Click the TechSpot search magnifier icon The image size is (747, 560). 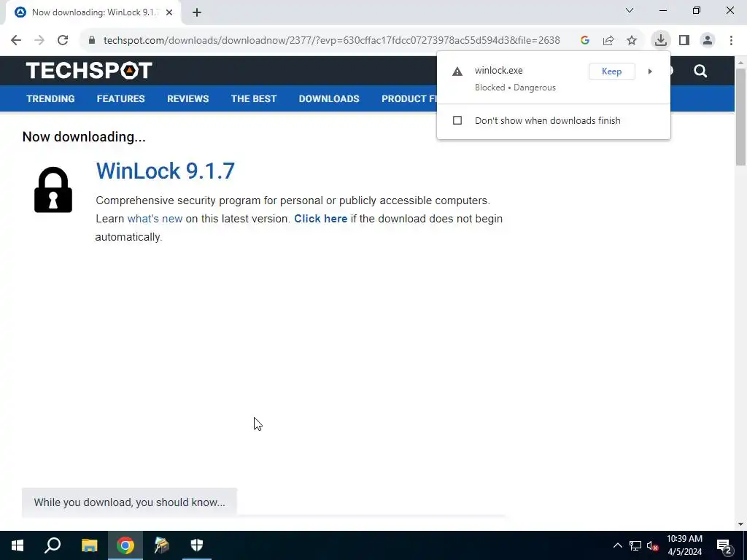(700, 71)
